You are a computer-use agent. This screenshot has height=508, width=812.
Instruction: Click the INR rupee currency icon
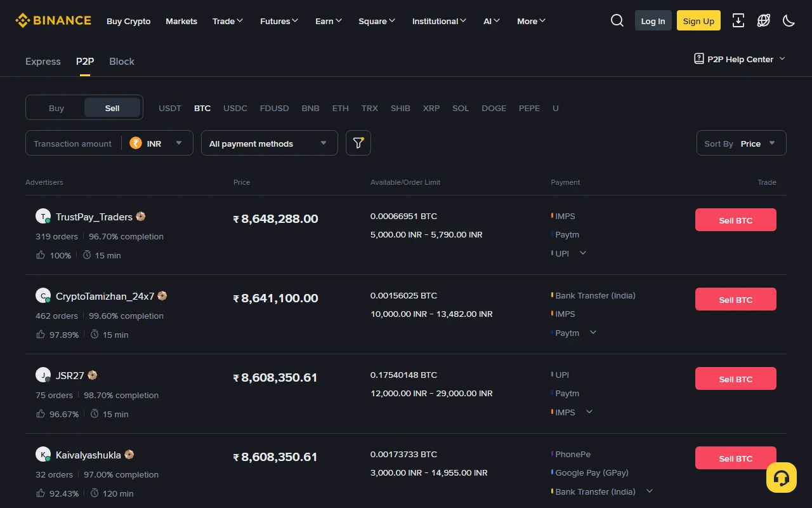tap(136, 143)
